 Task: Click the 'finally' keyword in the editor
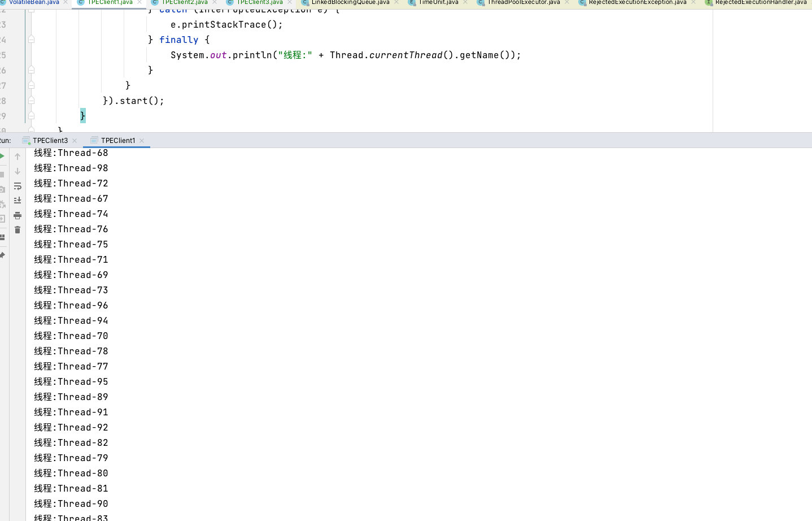click(x=178, y=40)
